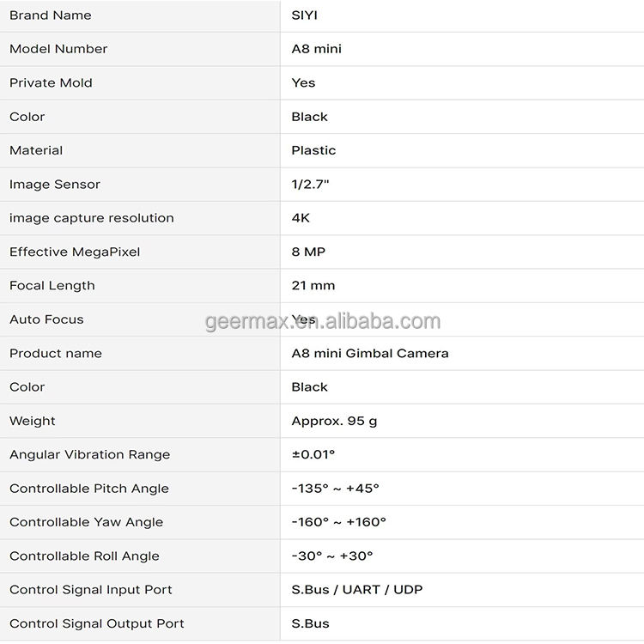This screenshot has height=644, width=644.
Task: Select the 1/2.7" sensor size value
Action: pos(311,185)
